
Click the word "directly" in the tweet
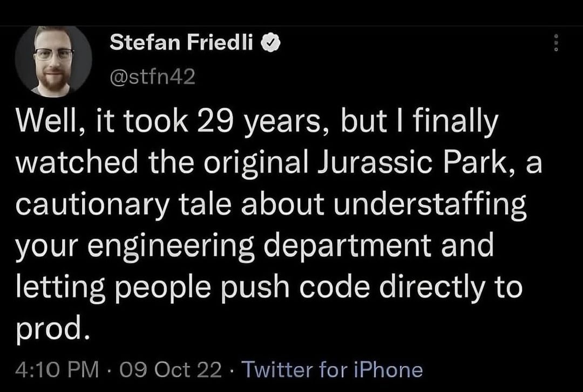[x=432, y=288]
